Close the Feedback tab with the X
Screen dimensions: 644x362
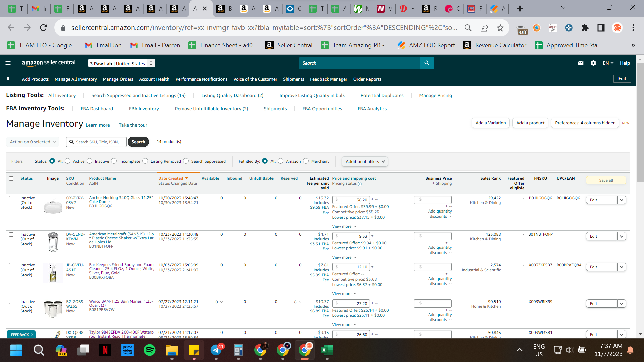click(32, 335)
